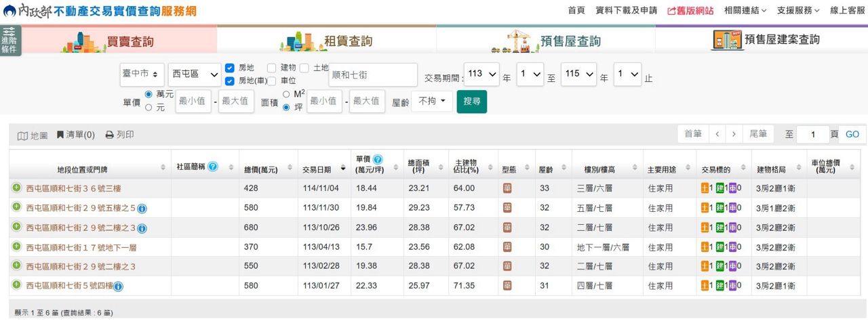Open the 臺中市 city dropdown

tap(142, 74)
